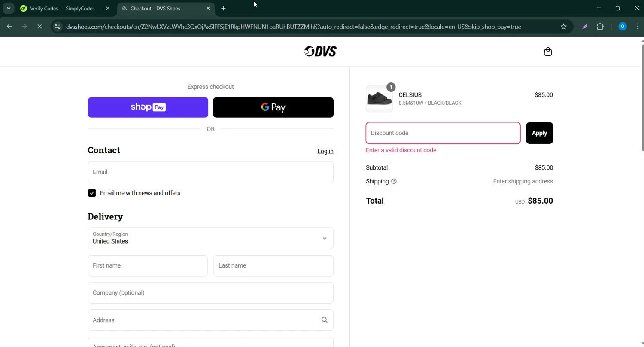Click the CELSIUS shoe thumbnail
The image size is (644, 347).
click(379, 99)
